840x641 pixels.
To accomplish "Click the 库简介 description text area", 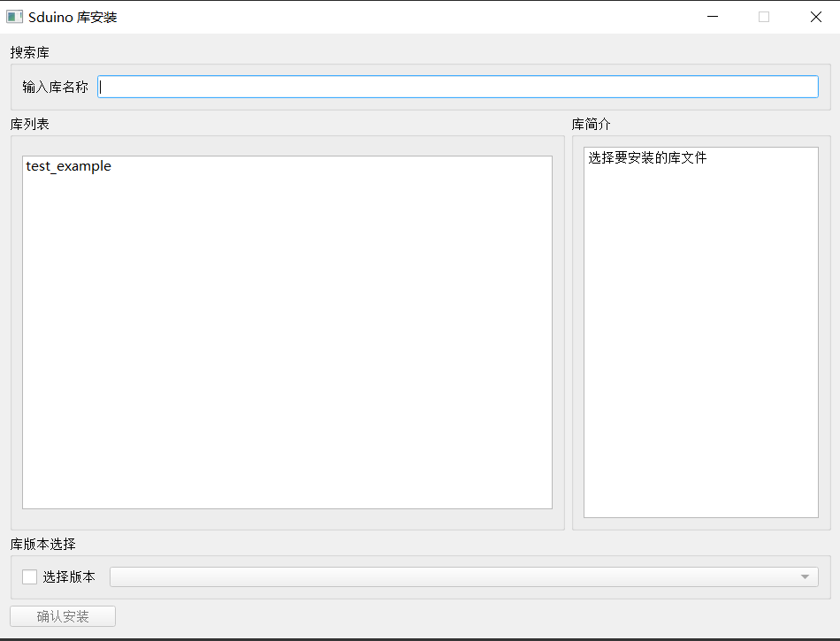I will 700,332.
